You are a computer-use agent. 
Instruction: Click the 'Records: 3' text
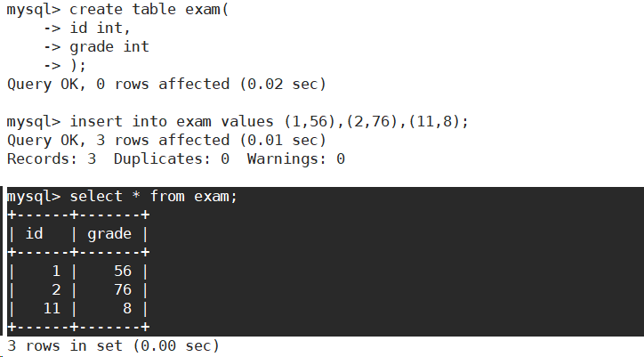coord(52,158)
